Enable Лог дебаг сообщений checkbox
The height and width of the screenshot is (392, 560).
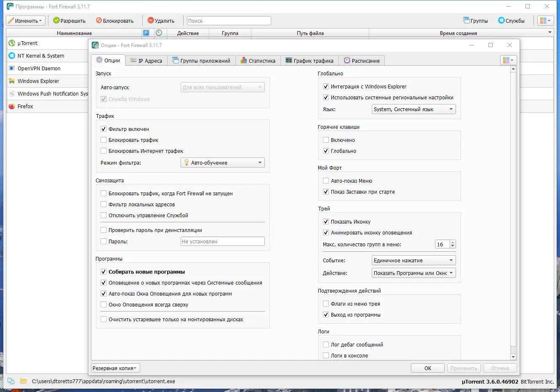click(326, 344)
